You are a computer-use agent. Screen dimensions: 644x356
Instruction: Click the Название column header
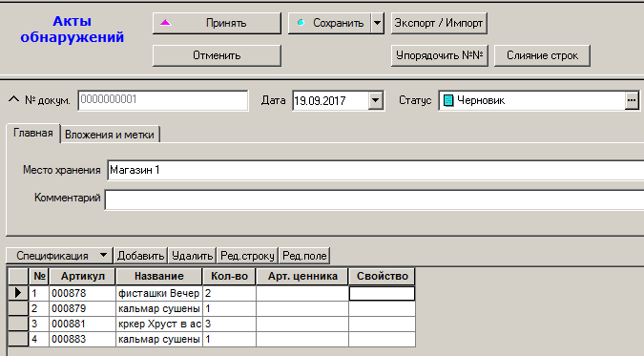point(159,276)
